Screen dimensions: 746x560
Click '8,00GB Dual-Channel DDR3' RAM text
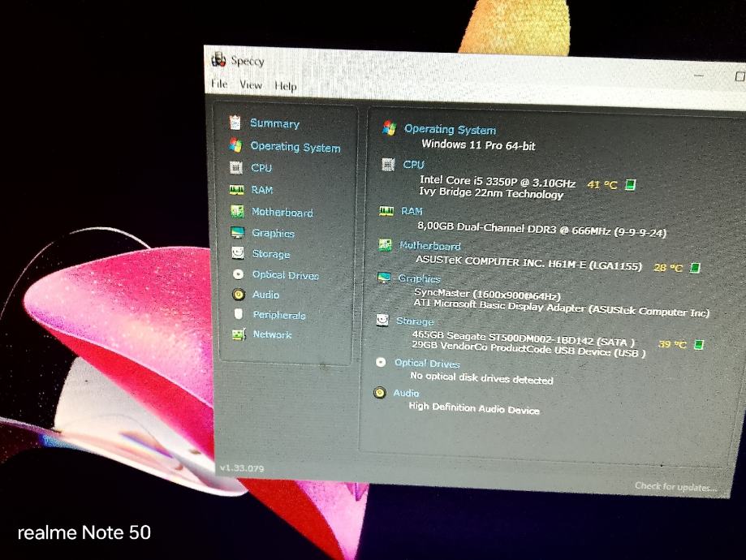tap(487, 227)
